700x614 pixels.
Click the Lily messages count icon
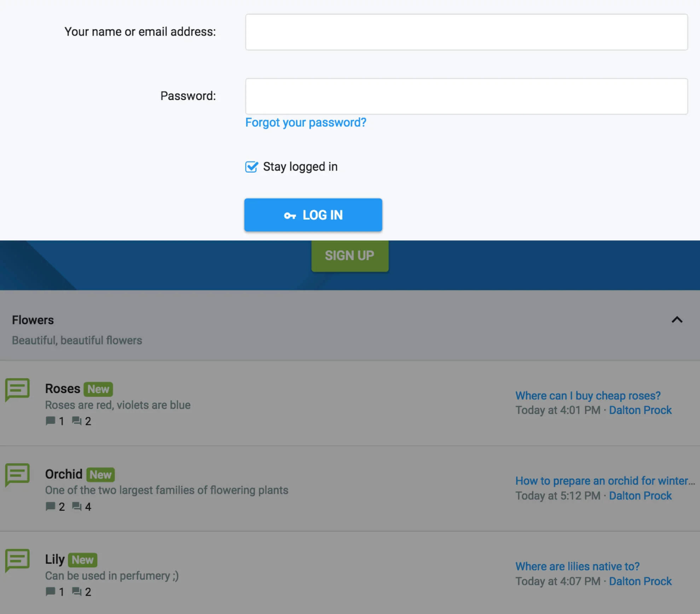click(76, 591)
